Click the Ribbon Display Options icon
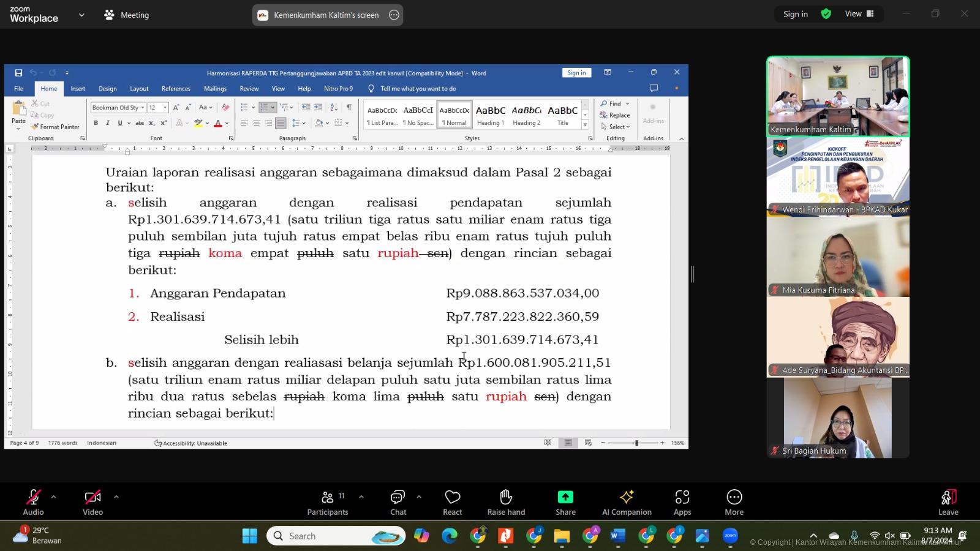 [x=608, y=72]
